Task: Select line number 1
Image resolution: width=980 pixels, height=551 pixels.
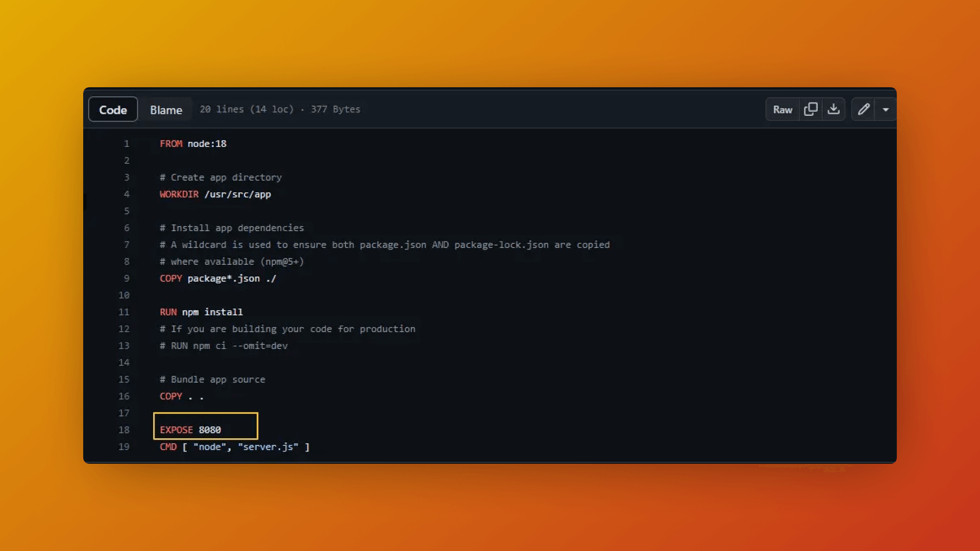Action: click(x=127, y=144)
